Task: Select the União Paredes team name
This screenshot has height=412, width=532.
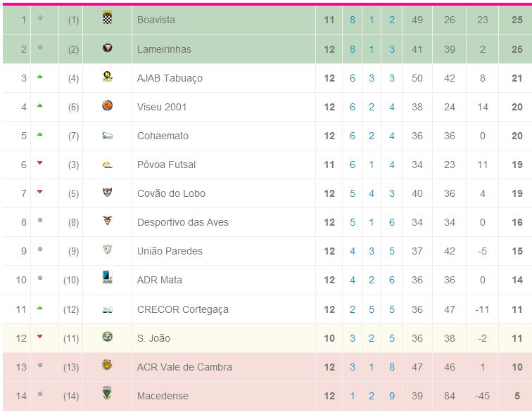Action: tap(170, 251)
